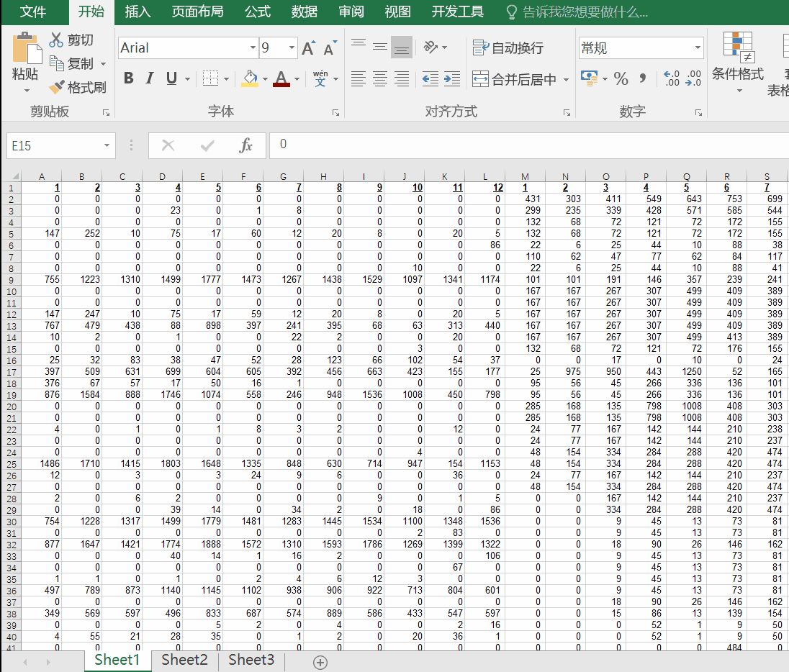Switch to the 插入 Insert tab
789x672 pixels.
point(138,12)
